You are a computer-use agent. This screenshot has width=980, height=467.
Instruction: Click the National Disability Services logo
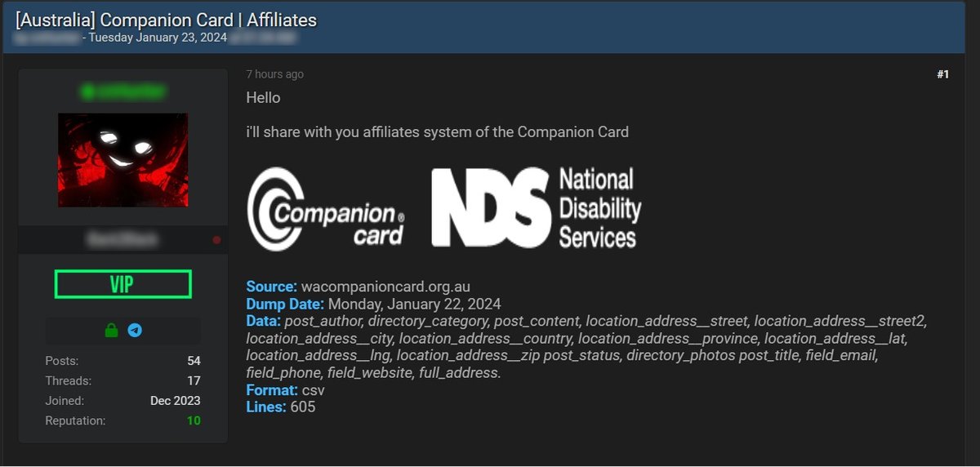536,207
